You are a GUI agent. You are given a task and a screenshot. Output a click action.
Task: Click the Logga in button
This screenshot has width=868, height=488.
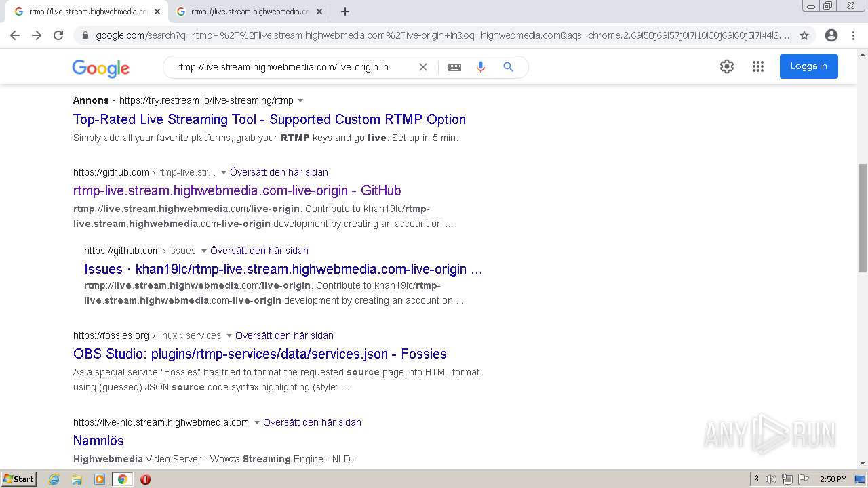point(808,66)
